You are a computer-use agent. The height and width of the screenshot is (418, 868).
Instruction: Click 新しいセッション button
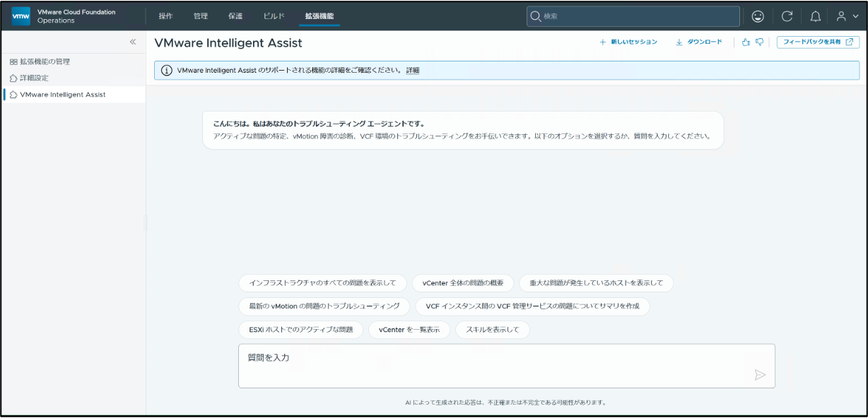628,42
